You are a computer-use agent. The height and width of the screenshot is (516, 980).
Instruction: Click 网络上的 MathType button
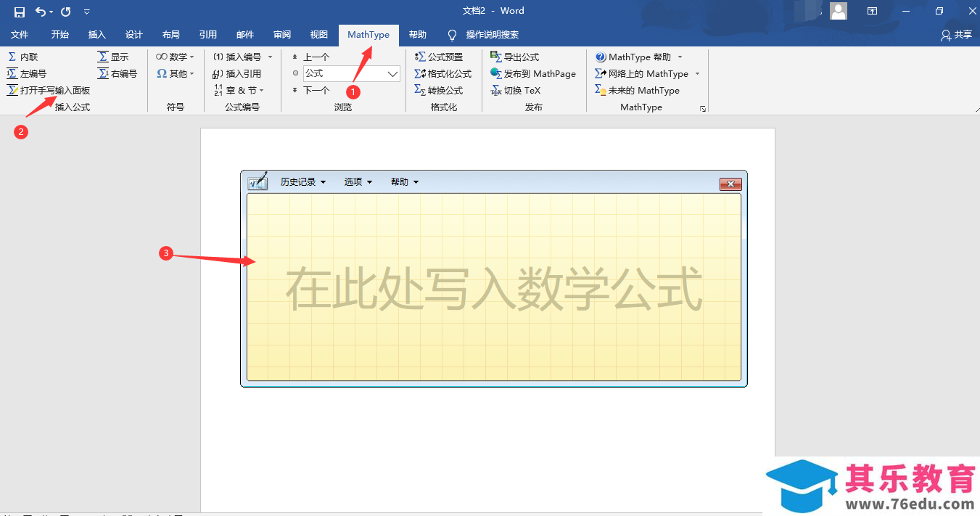(642, 73)
